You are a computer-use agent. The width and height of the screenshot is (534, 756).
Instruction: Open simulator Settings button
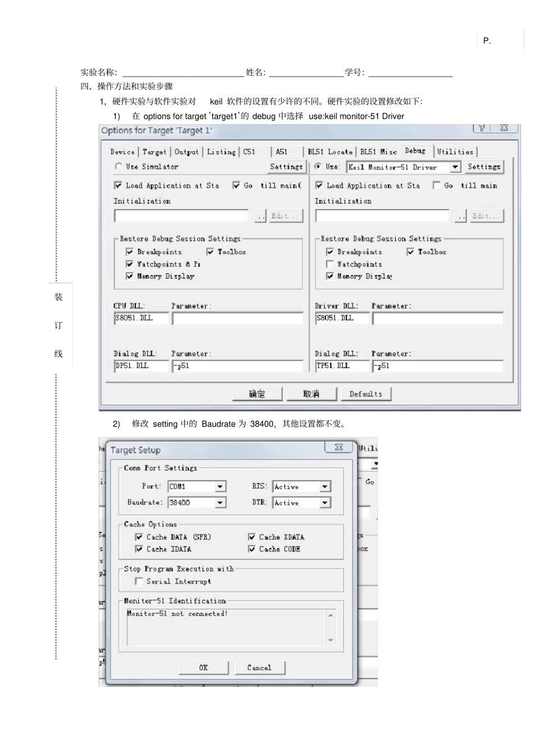point(286,166)
